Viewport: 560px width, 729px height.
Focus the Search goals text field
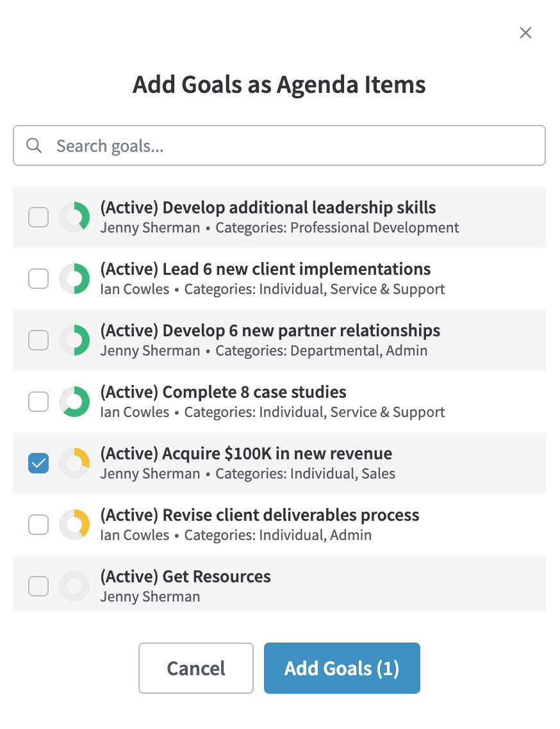[295, 146]
